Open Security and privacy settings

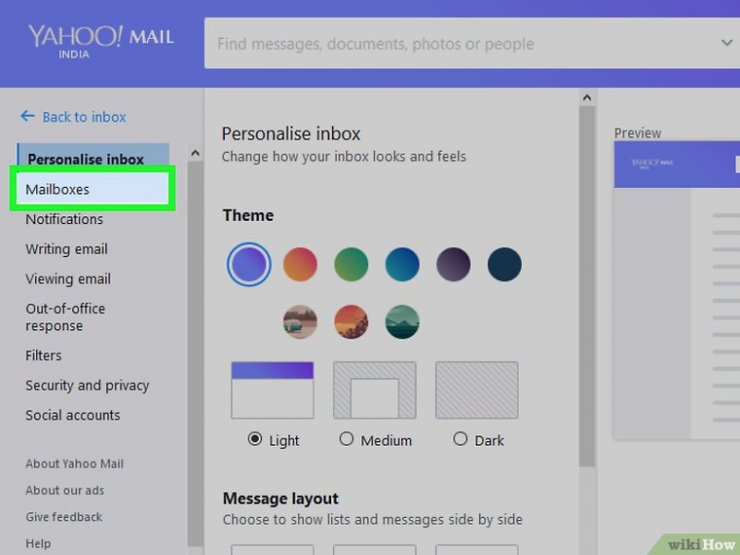(87, 386)
